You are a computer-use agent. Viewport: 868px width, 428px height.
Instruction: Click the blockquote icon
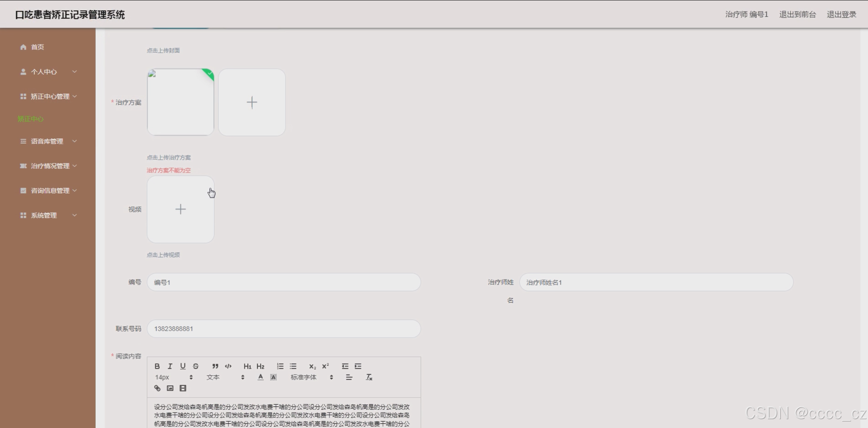[x=215, y=366]
